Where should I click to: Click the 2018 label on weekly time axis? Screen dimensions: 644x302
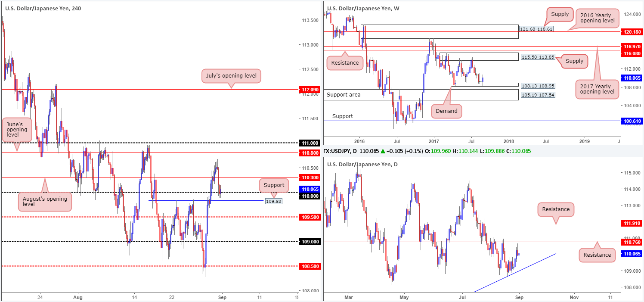pos(509,141)
